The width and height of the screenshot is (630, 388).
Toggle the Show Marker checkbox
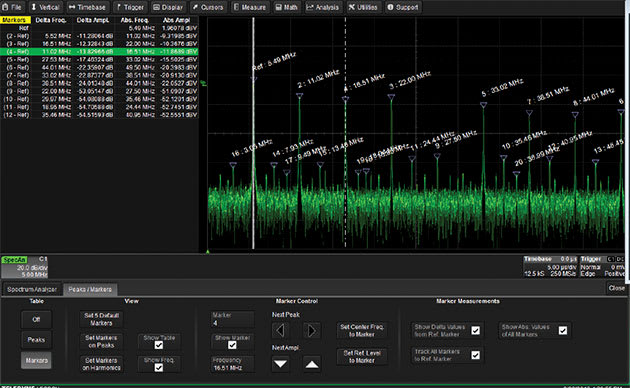[x=232, y=345]
